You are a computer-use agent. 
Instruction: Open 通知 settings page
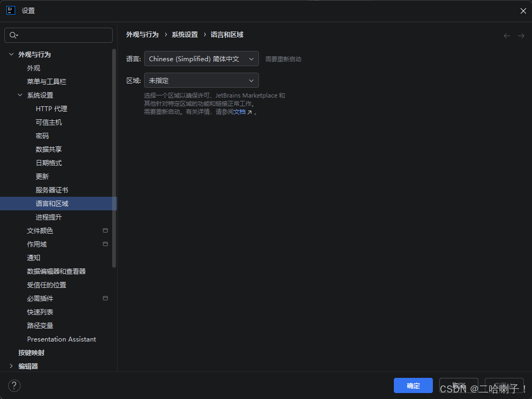click(x=34, y=258)
